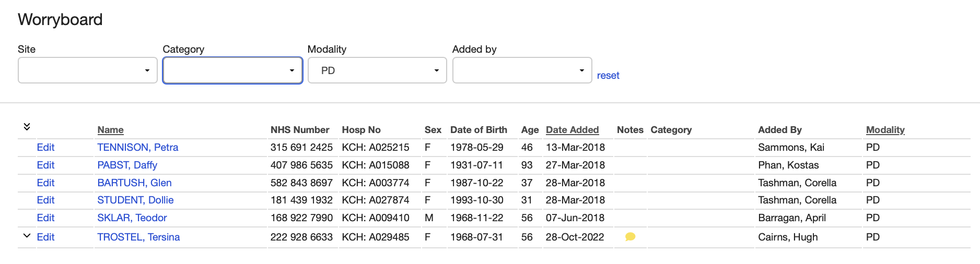980x264 pixels.
Task: Click date of birth 1987-10-22
Action: pos(477,183)
